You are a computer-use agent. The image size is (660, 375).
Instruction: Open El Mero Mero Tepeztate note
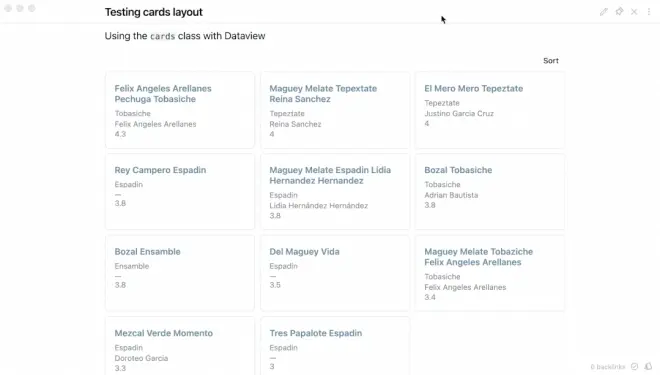(474, 88)
